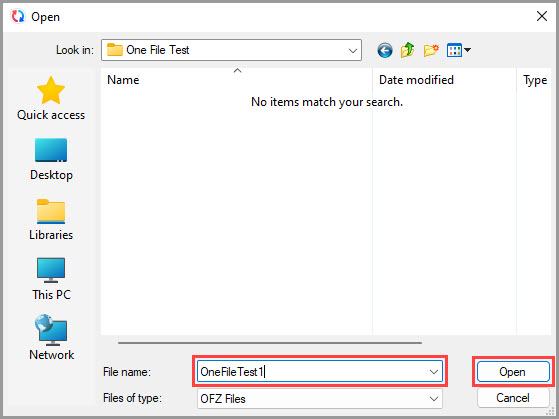
Task: Open the View Menu icon
Action: tap(454, 50)
